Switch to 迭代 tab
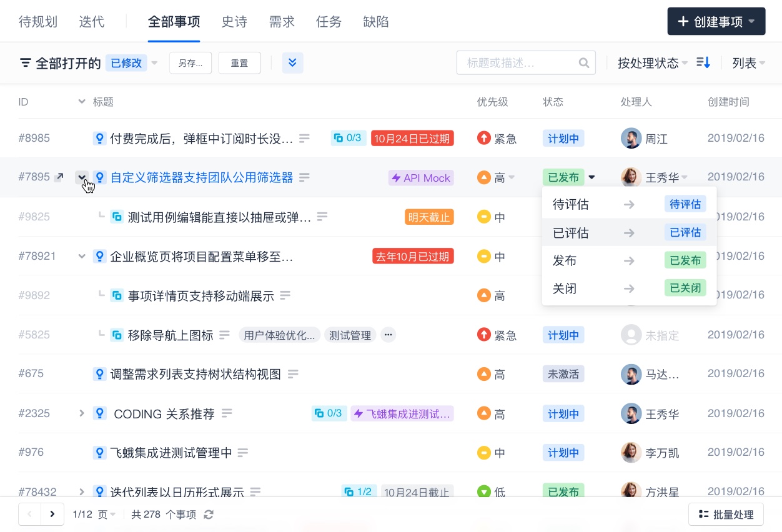The height and width of the screenshot is (532, 782). [92, 22]
